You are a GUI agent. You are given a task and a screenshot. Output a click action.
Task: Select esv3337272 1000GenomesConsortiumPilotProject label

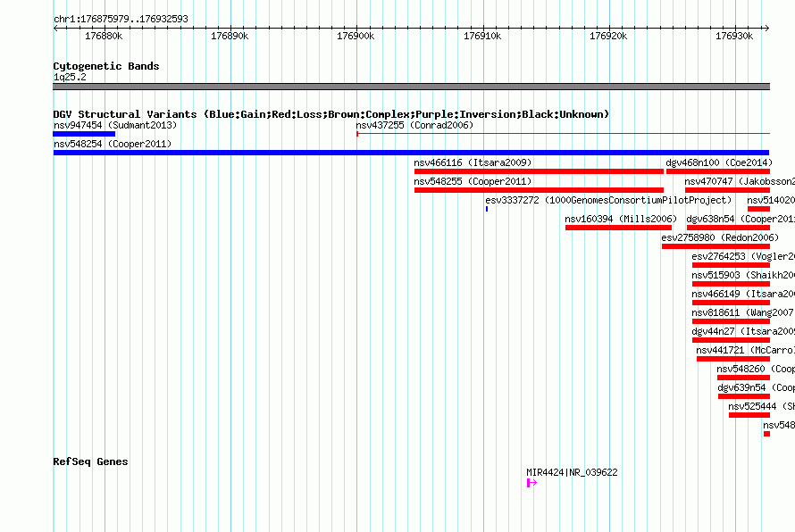(608, 200)
